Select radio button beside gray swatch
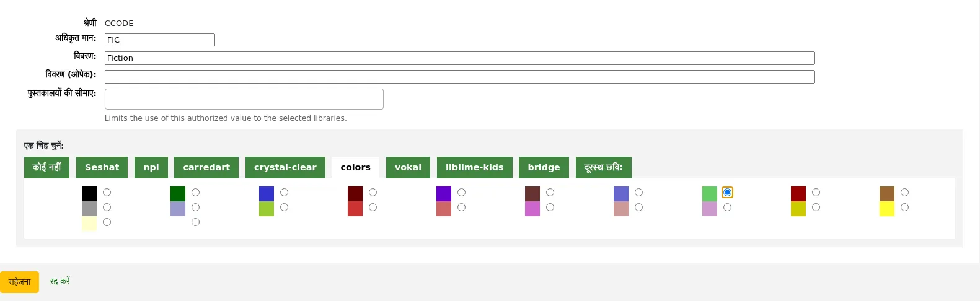 107,207
